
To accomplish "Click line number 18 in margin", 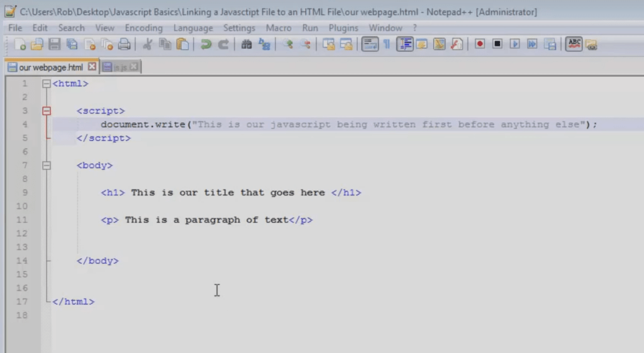I will pos(22,315).
